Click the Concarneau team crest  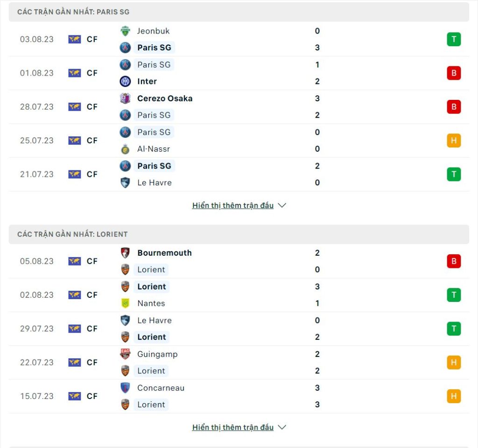(125, 388)
